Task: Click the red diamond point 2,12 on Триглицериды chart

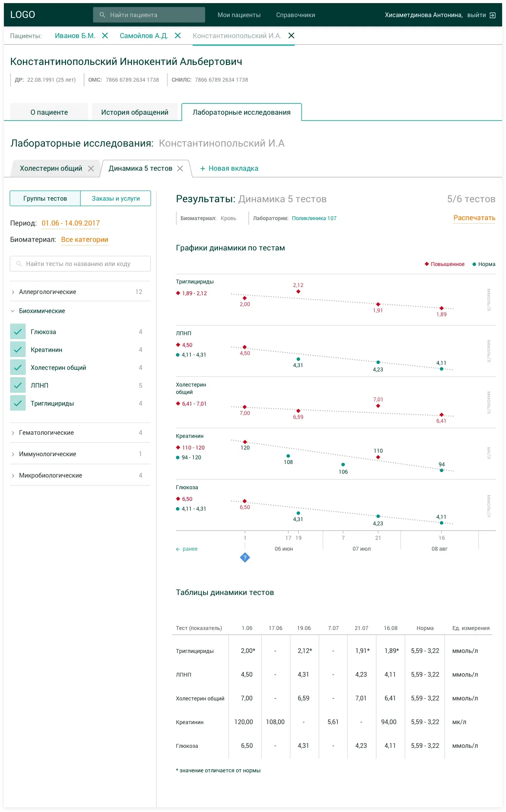Action: pos(298,291)
